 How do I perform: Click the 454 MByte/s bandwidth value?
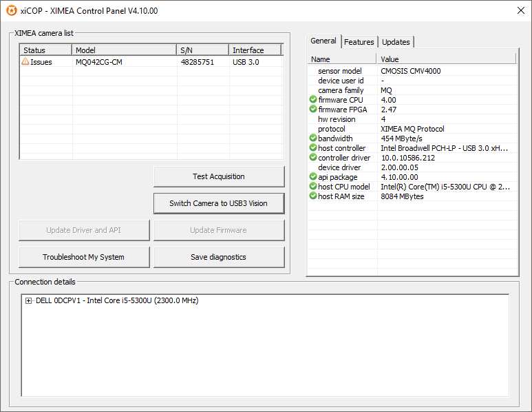coord(401,138)
